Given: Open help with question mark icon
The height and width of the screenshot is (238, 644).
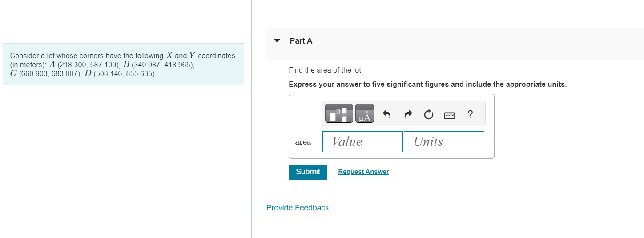Looking at the screenshot, I should [471, 114].
